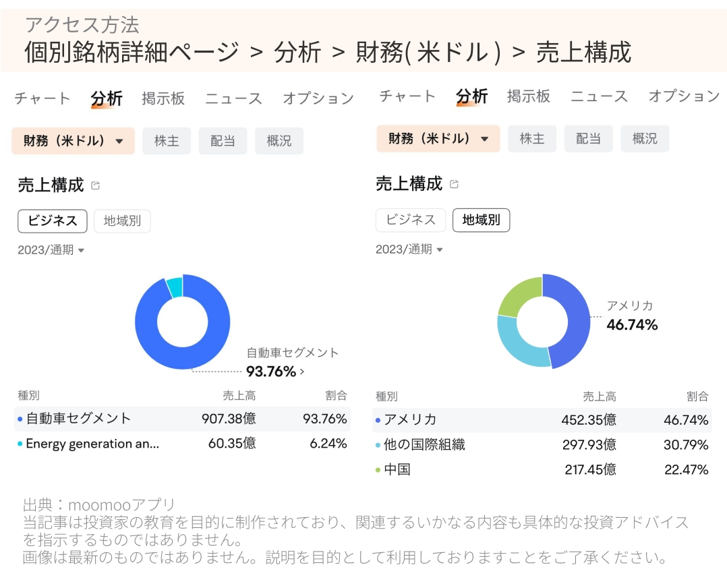Click the blue legend dot for 自動車セグメント

tap(18, 419)
